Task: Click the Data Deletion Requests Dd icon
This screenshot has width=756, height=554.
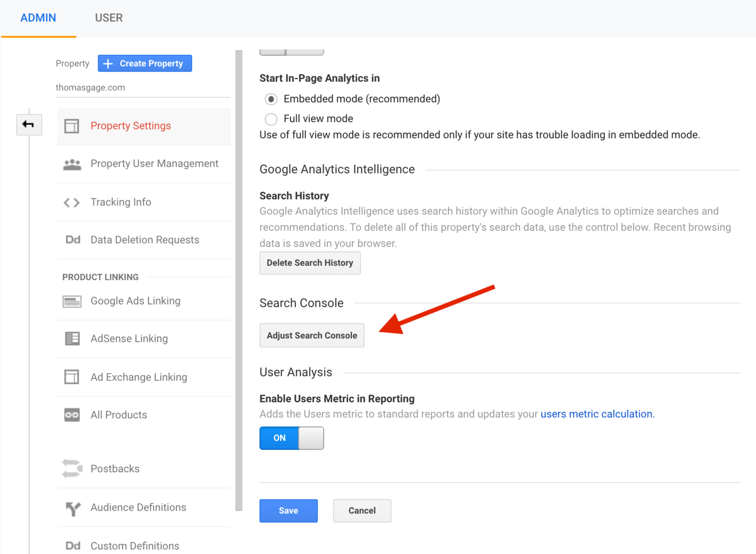Action: pos(73,240)
